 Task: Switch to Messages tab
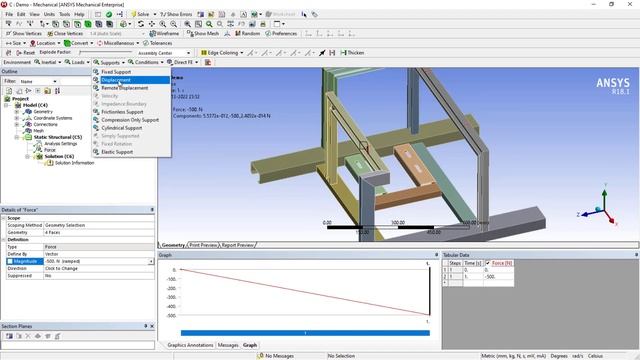(228, 345)
